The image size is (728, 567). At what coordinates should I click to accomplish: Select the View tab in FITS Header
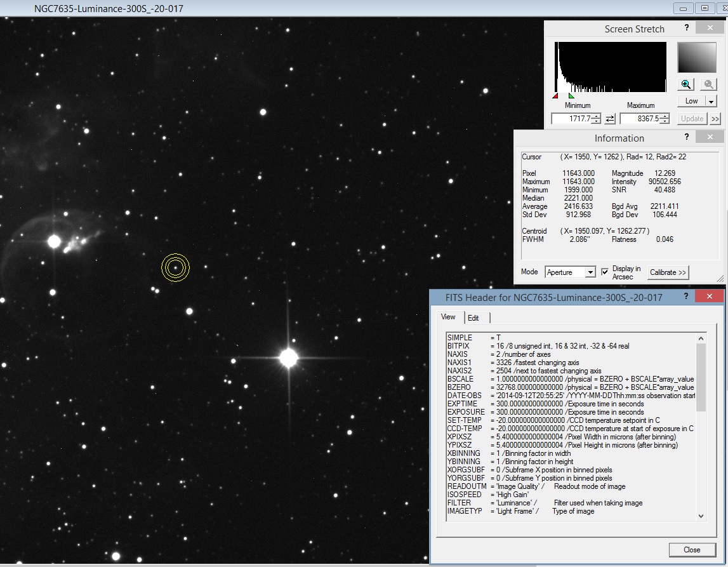[x=447, y=317]
